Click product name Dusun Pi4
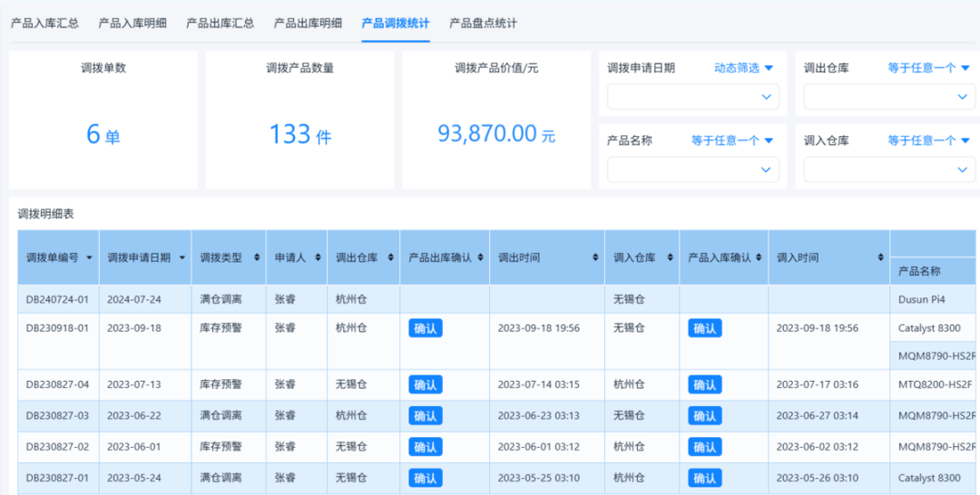 (x=922, y=299)
